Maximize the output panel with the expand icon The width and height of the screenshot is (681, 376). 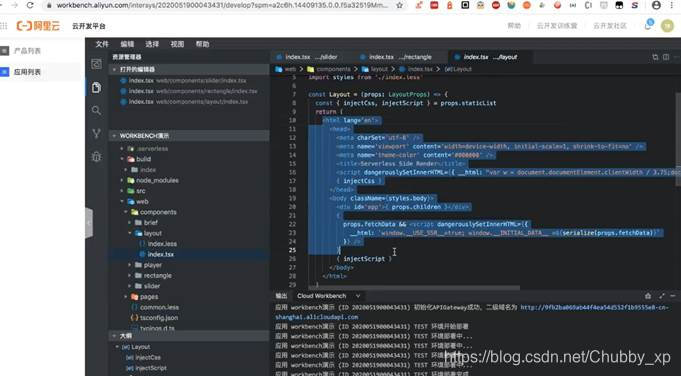(662, 296)
